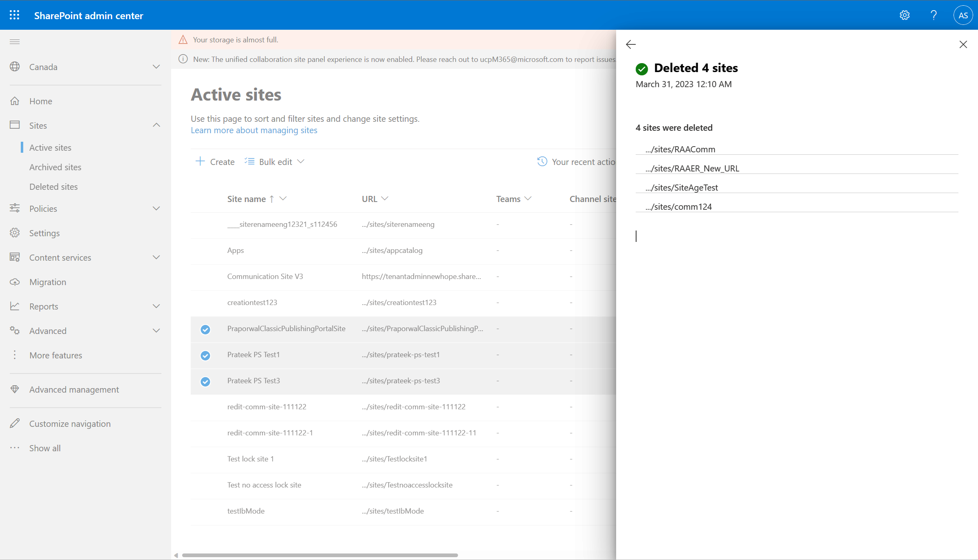Click the back arrow icon in side panel
The image size is (978, 560).
630,44
